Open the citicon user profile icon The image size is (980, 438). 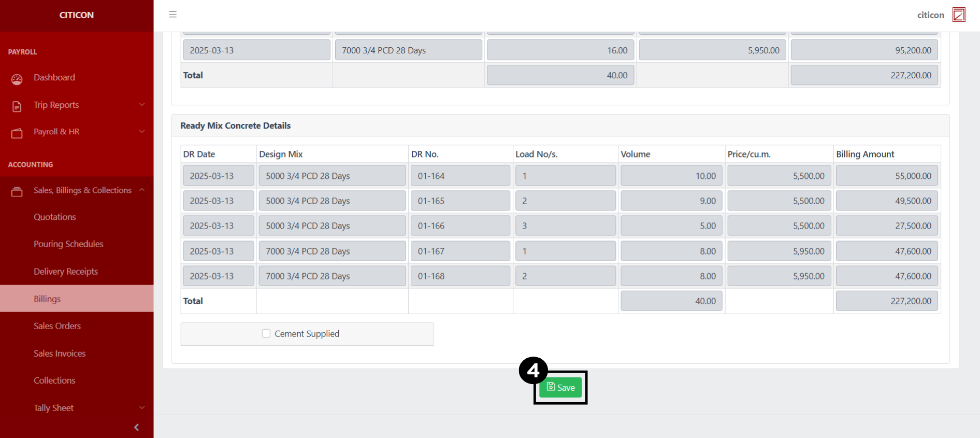point(959,15)
